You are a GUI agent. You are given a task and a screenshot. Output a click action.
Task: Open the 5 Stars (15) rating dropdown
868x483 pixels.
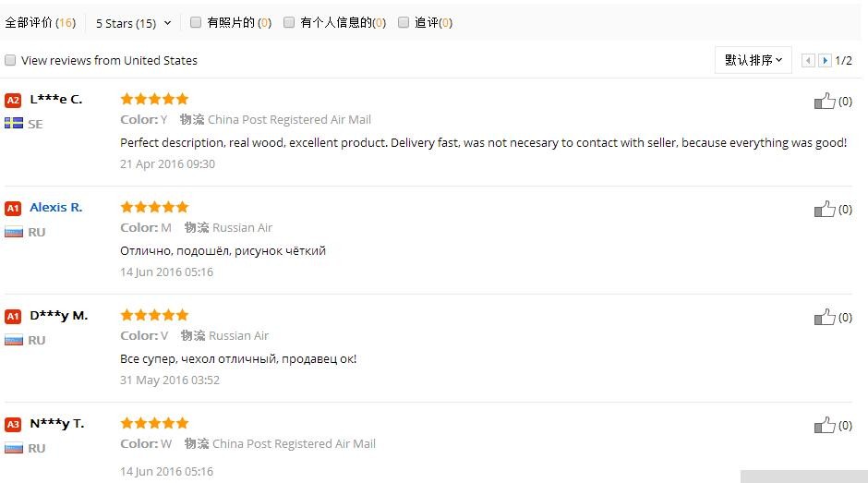click(x=134, y=23)
